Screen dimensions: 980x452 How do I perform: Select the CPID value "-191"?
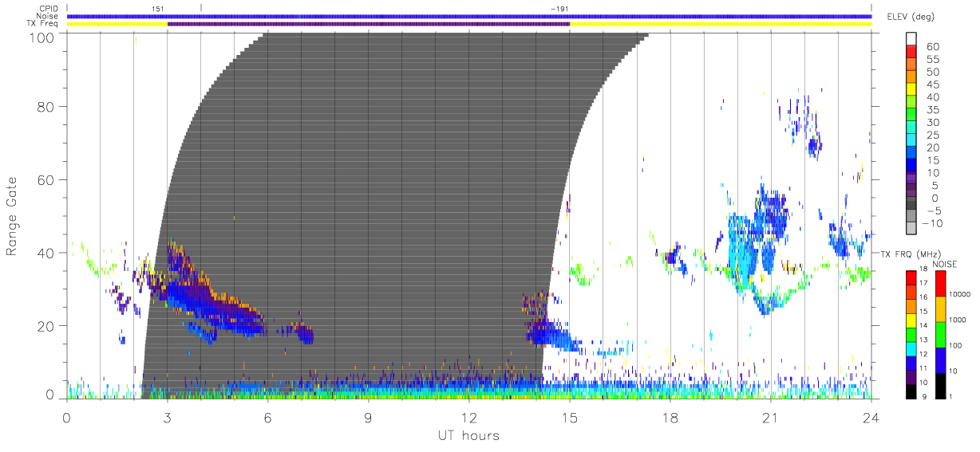pyautogui.click(x=559, y=9)
